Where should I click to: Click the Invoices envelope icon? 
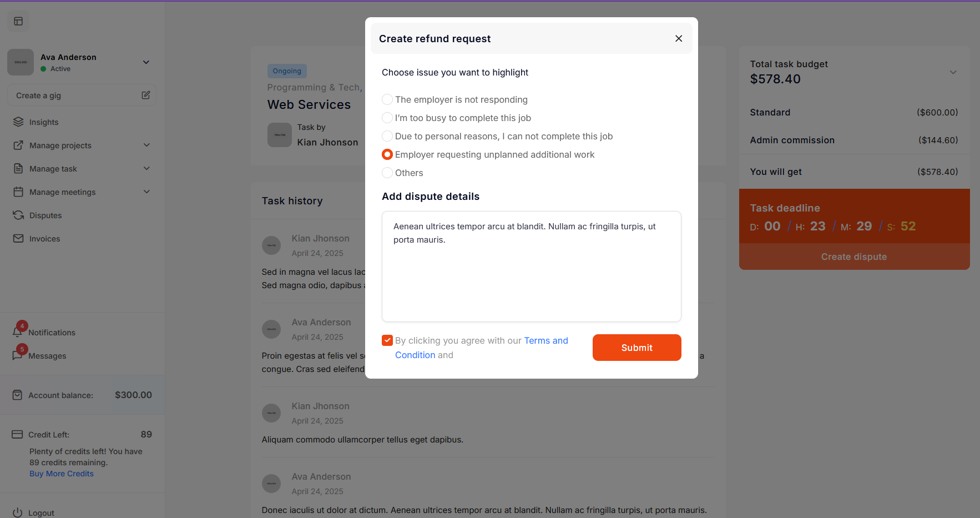18,238
